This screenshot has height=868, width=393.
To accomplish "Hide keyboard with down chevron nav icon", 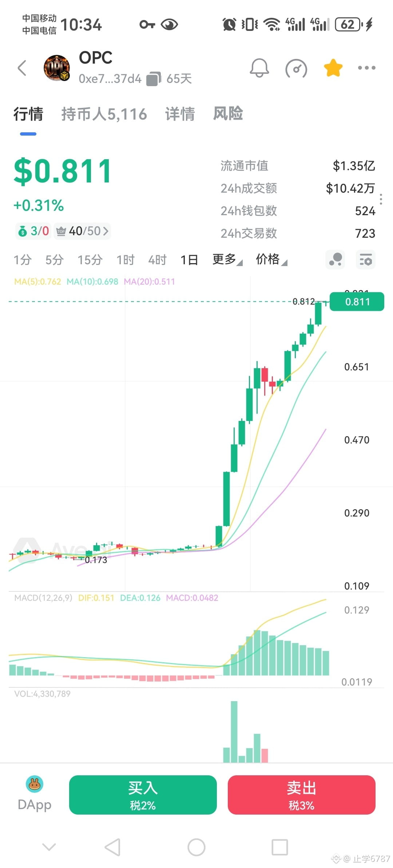I will 49,847.
